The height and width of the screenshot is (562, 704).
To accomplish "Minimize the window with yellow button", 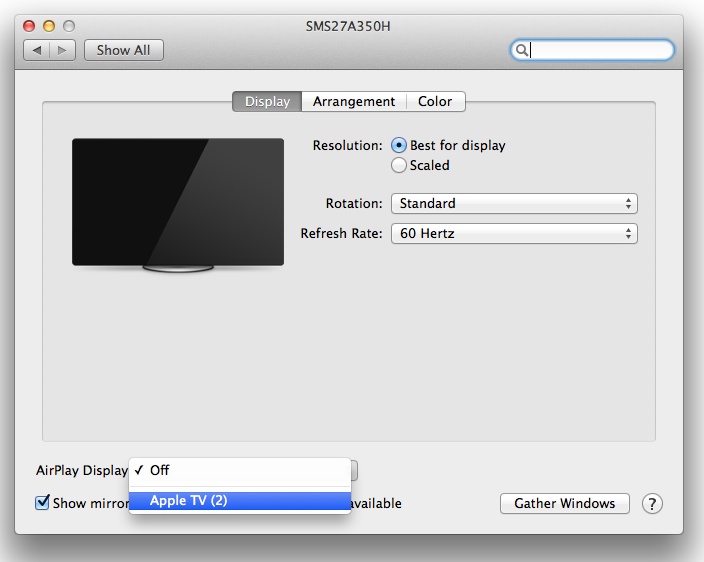I will pyautogui.click(x=49, y=25).
